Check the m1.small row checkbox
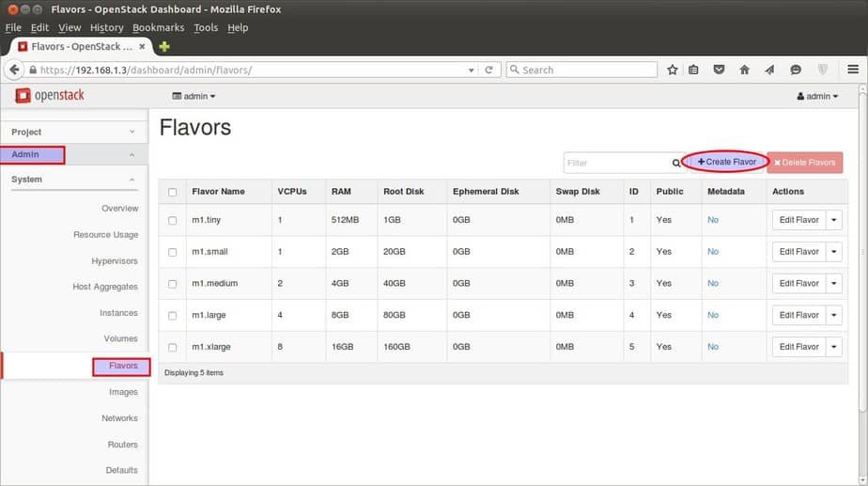The image size is (868, 486). point(173,252)
